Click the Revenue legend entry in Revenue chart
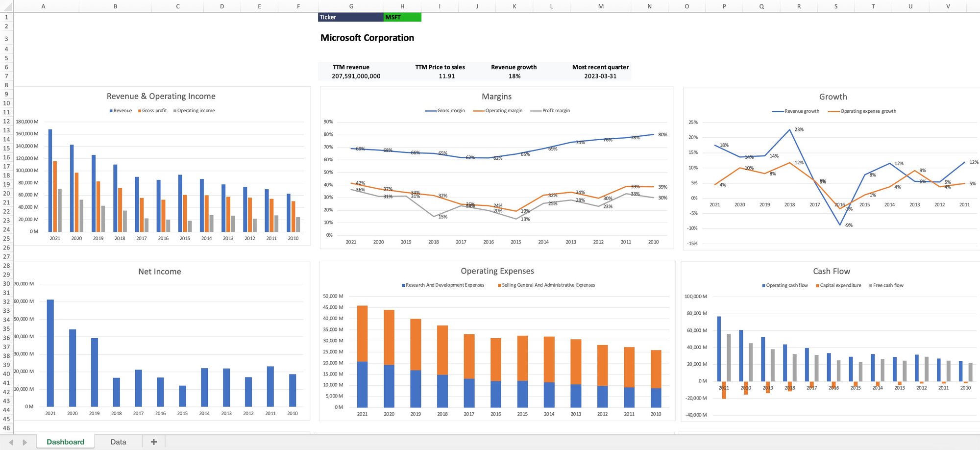The width and height of the screenshot is (980, 450). tap(121, 110)
